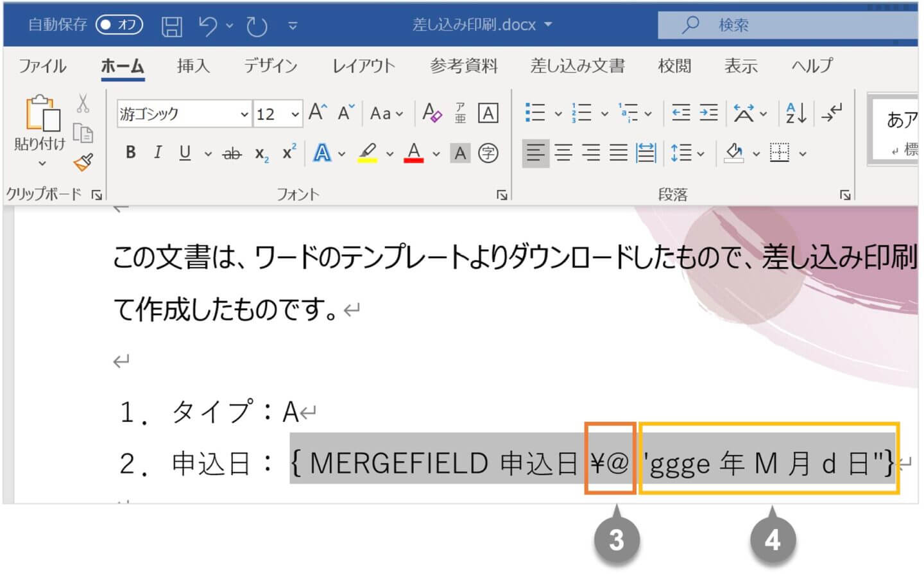Screen dimensions: 924x574
Task: Increase paragraph indent
Action: point(708,114)
